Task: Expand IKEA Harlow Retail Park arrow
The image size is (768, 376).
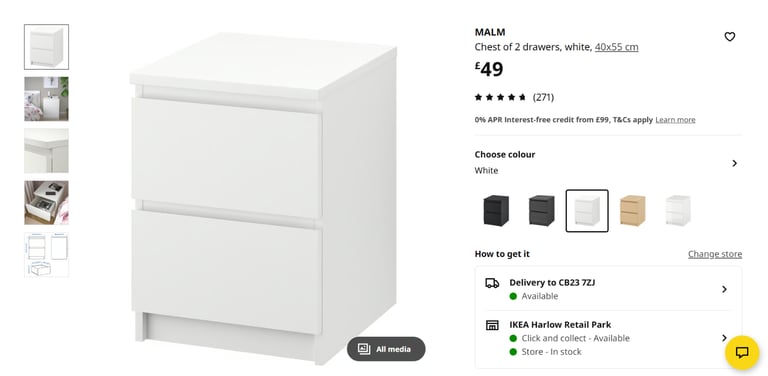Action: [x=724, y=338]
